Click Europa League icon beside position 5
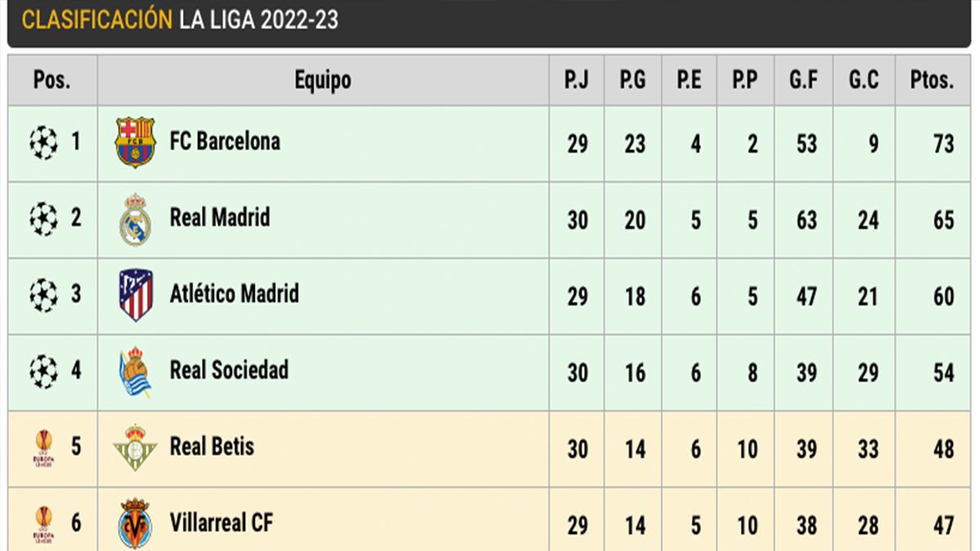Image resolution: width=980 pixels, height=551 pixels. pos(44,447)
